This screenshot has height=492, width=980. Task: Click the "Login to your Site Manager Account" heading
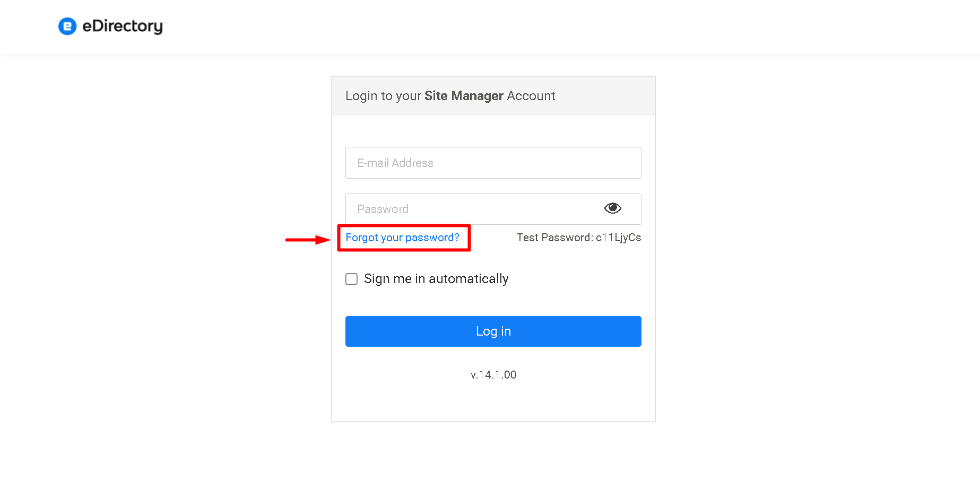pyautogui.click(x=450, y=96)
